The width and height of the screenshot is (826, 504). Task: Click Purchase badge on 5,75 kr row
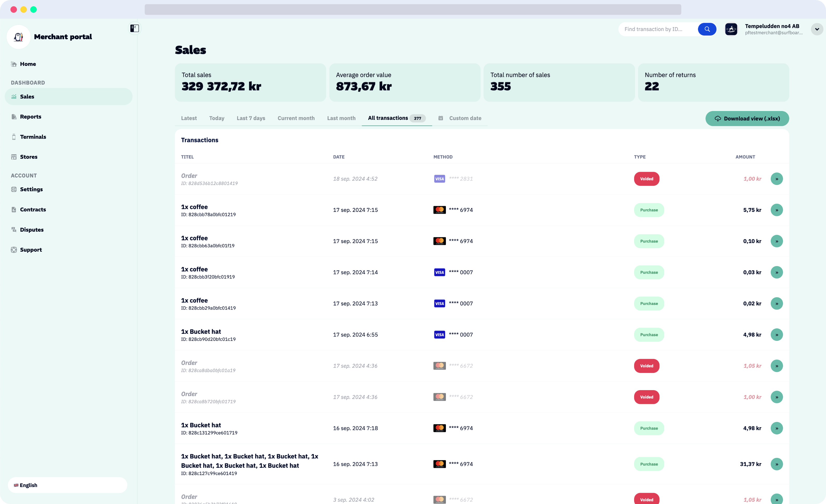point(649,210)
